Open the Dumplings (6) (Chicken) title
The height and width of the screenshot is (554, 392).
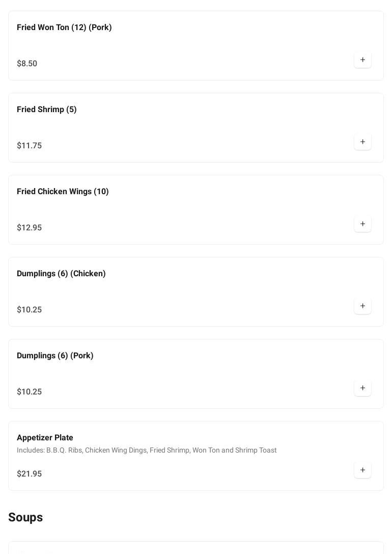point(61,274)
